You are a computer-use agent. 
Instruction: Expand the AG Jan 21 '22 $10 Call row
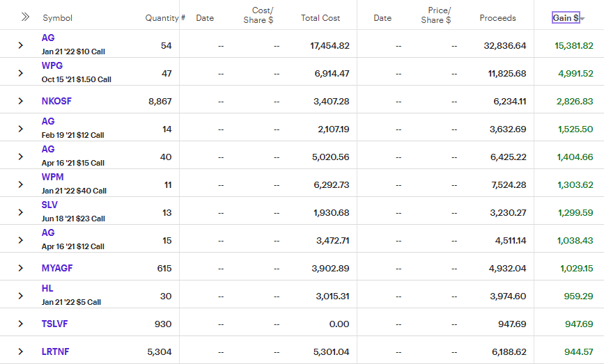click(x=21, y=45)
